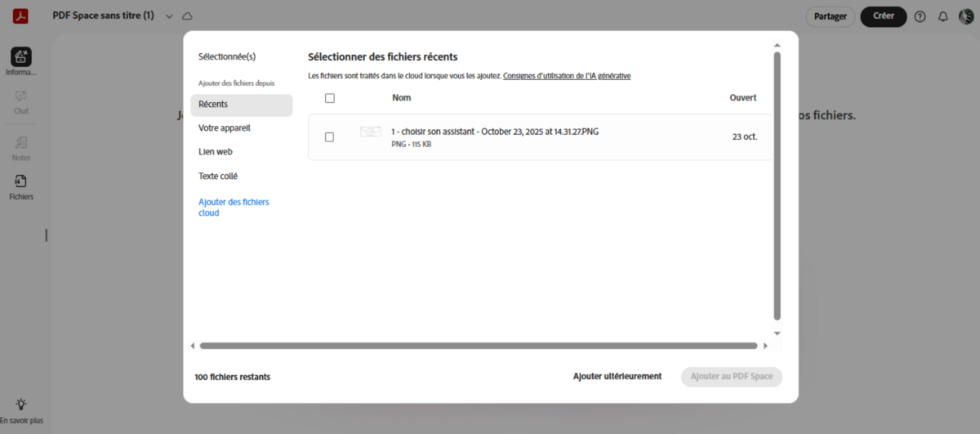Click the file name 1 - choisir son assistant

click(x=495, y=132)
